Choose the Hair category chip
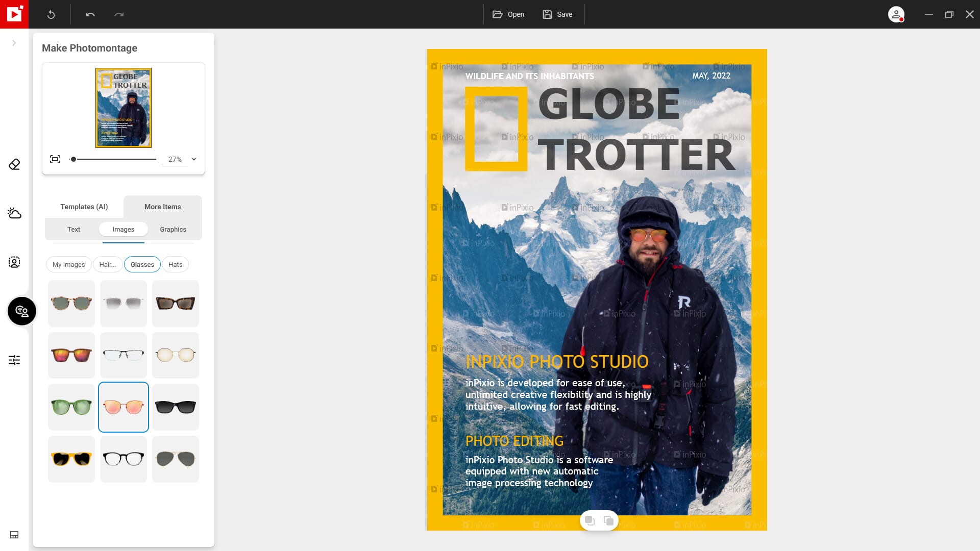 [x=108, y=265]
